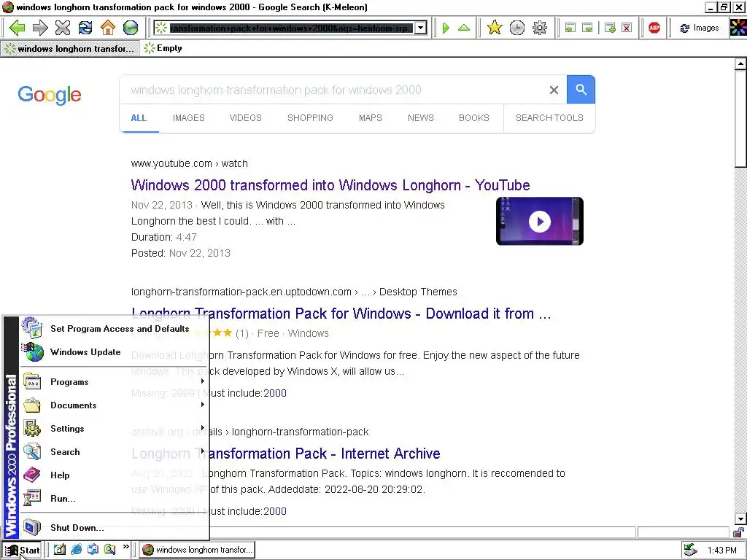The image size is (747, 560).
Task: Launch Internet Explorer from quick launch
Action: click(76, 550)
